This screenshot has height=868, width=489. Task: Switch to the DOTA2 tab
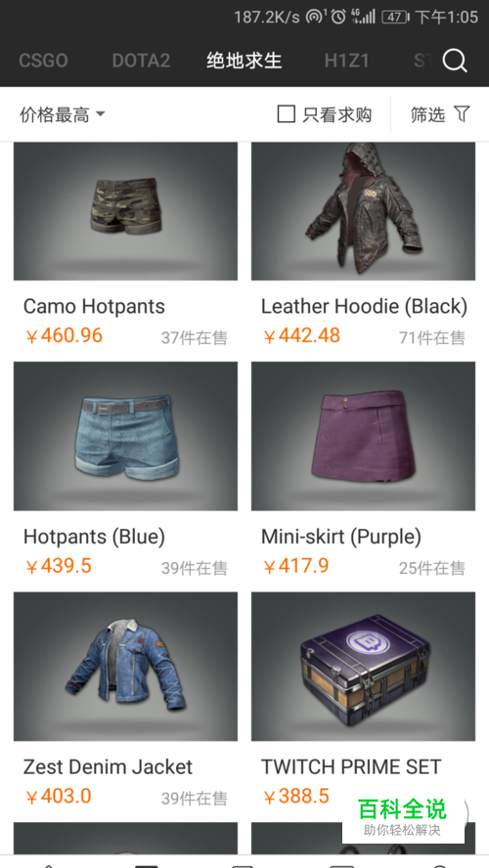pos(141,61)
